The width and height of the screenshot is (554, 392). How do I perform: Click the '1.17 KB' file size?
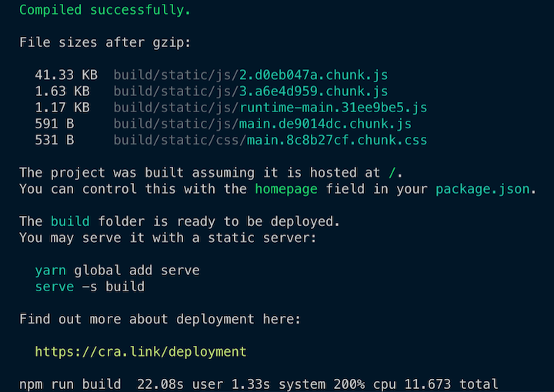tap(62, 108)
